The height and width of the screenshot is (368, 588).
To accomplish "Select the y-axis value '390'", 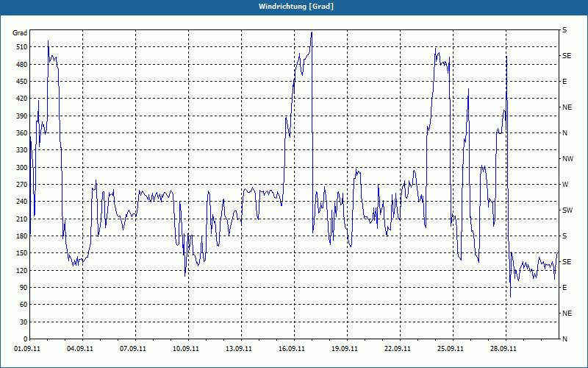I will click(x=22, y=116).
